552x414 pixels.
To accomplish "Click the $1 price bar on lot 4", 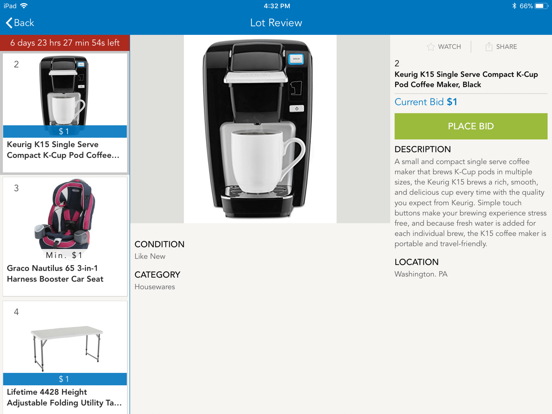I will click(65, 379).
